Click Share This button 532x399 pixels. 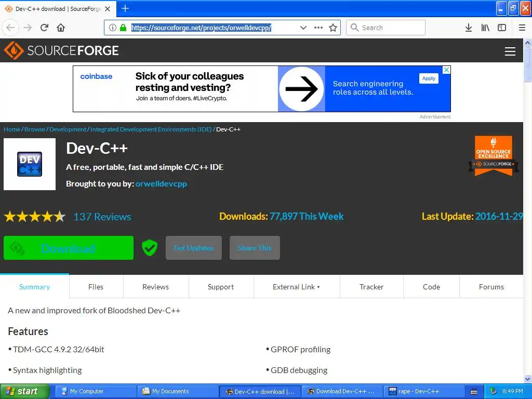[x=255, y=248]
